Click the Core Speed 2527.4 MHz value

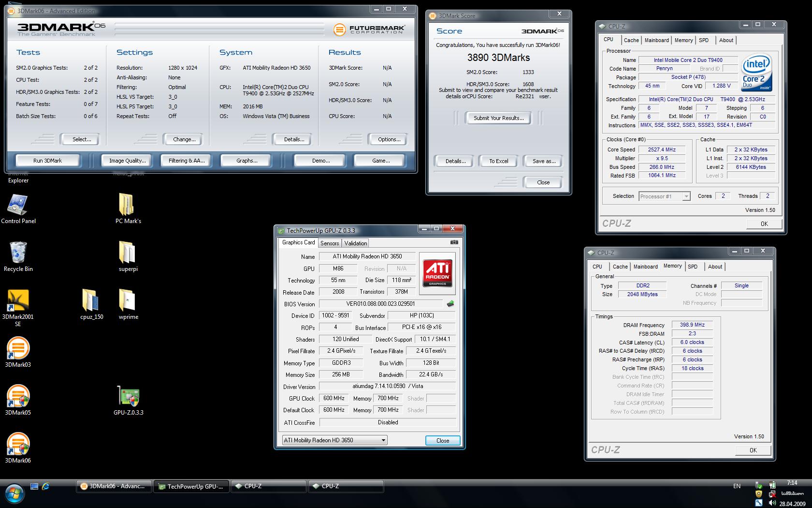coord(662,149)
